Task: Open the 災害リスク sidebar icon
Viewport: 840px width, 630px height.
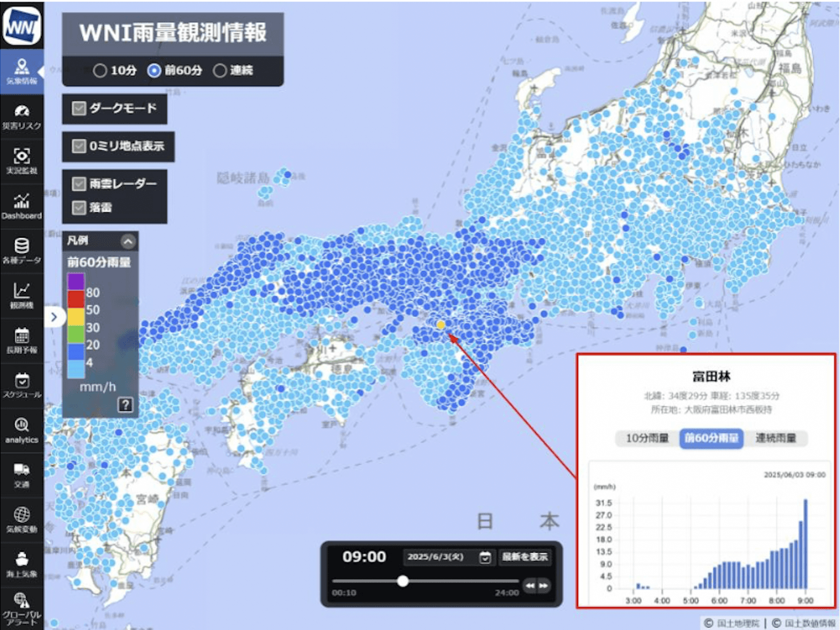Action: tap(22, 116)
